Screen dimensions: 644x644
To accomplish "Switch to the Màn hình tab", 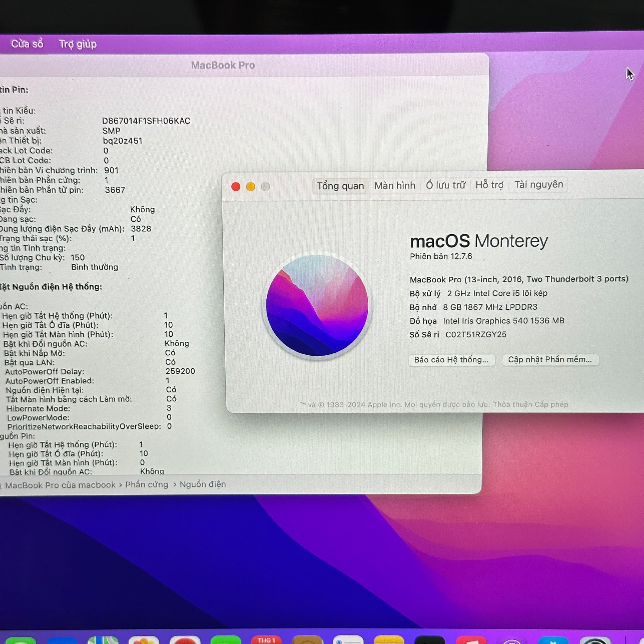I will coord(395,185).
